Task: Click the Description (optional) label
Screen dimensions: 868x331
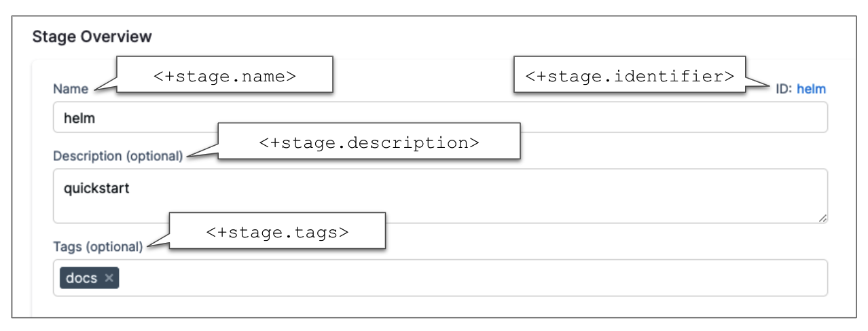Action: [x=117, y=156]
